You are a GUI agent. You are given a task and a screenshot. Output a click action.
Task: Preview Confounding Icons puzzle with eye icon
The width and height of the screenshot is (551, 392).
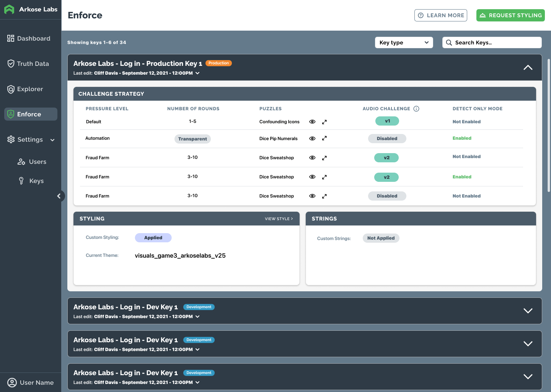pyautogui.click(x=312, y=122)
